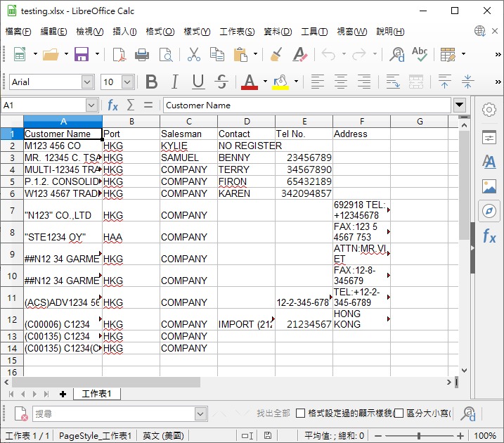Open the Function Wizard fx icon
Viewport: 504px width, 443px height.
click(112, 105)
